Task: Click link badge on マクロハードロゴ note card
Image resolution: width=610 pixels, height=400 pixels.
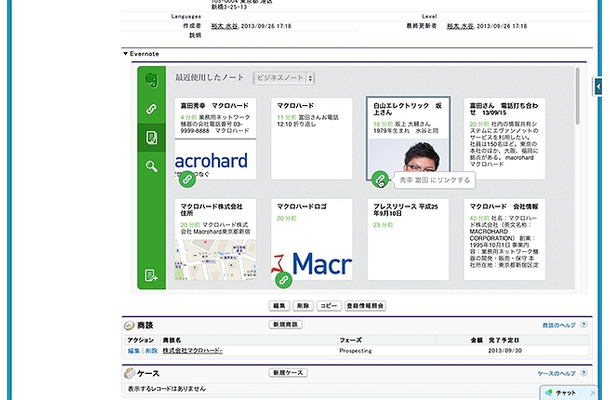Action: point(284,280)
